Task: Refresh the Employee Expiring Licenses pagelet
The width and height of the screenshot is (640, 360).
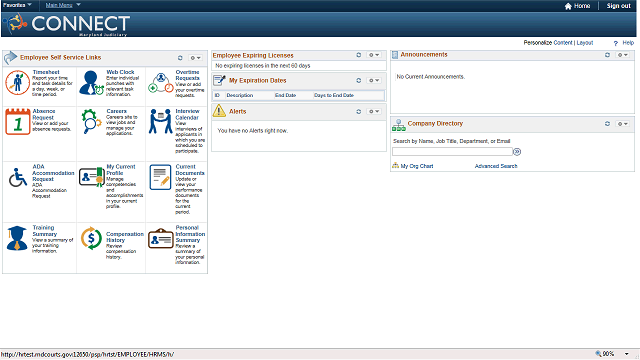Action: pos(358,55)
